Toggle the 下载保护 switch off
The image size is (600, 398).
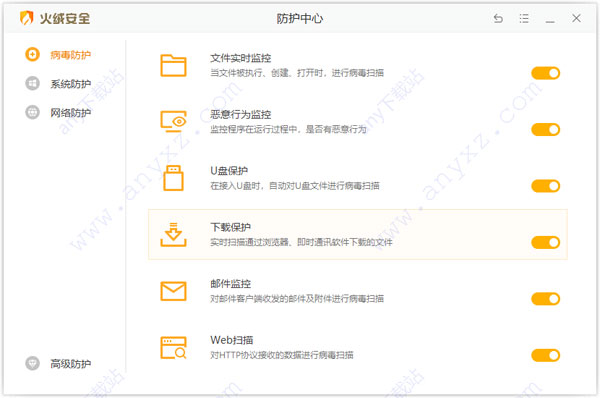pos(546,242)
